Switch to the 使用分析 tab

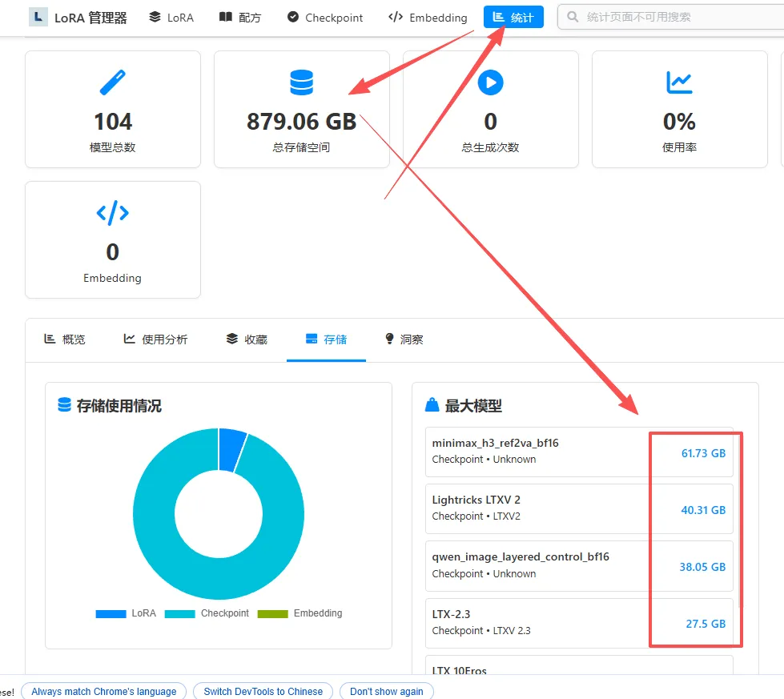(x=155, y=339)
